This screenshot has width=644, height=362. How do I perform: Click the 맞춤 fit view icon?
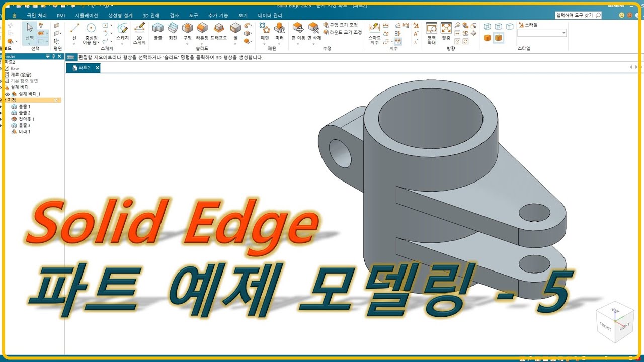446,31
